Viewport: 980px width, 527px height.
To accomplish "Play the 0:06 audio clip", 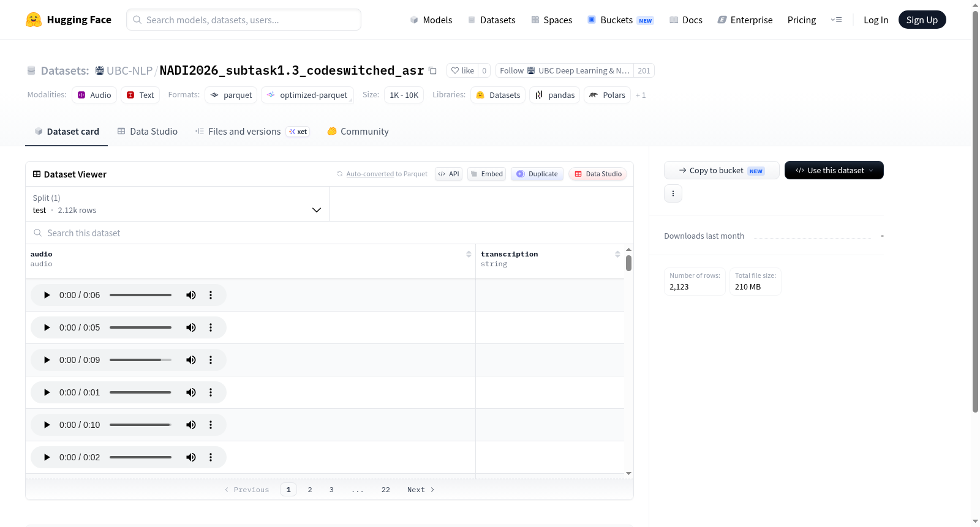I will tap(47, 295).
